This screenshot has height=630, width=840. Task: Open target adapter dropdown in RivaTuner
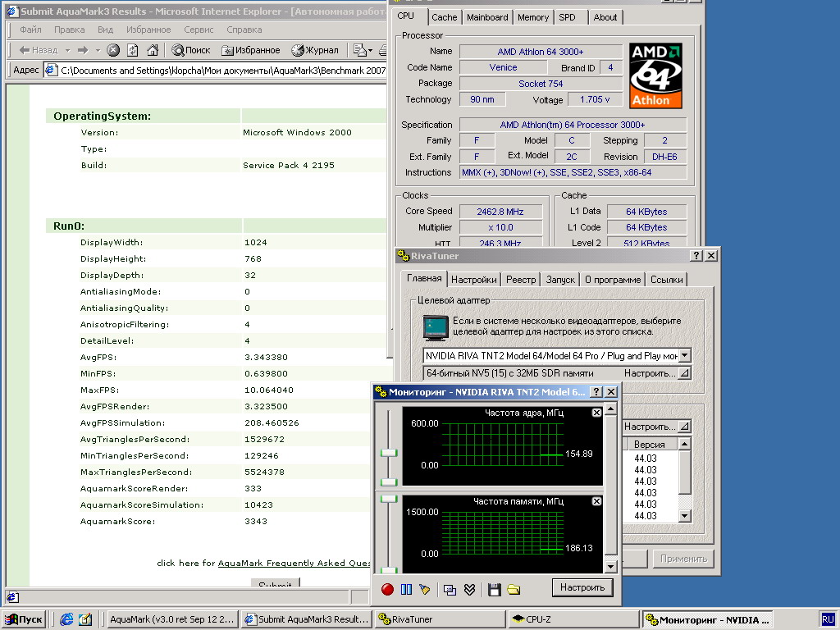[x=685, y=355]
